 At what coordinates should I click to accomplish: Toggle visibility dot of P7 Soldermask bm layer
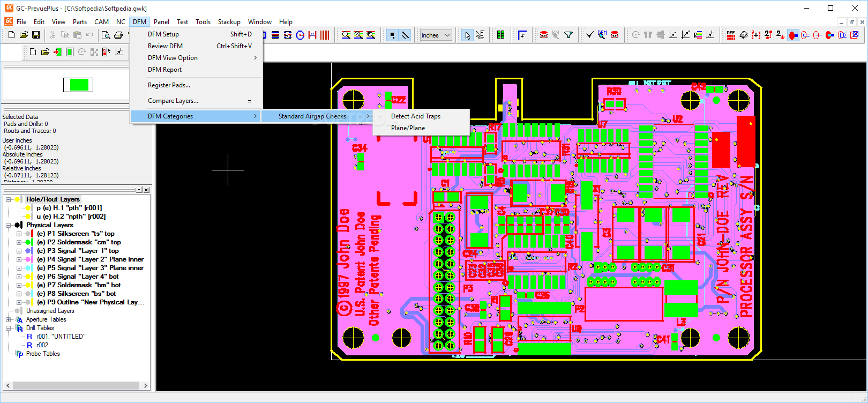point(28,285)
